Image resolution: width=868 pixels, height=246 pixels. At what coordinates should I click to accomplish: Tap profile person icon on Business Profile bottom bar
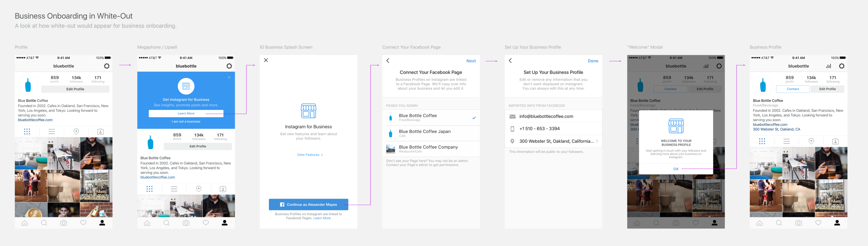coord(837,223)
